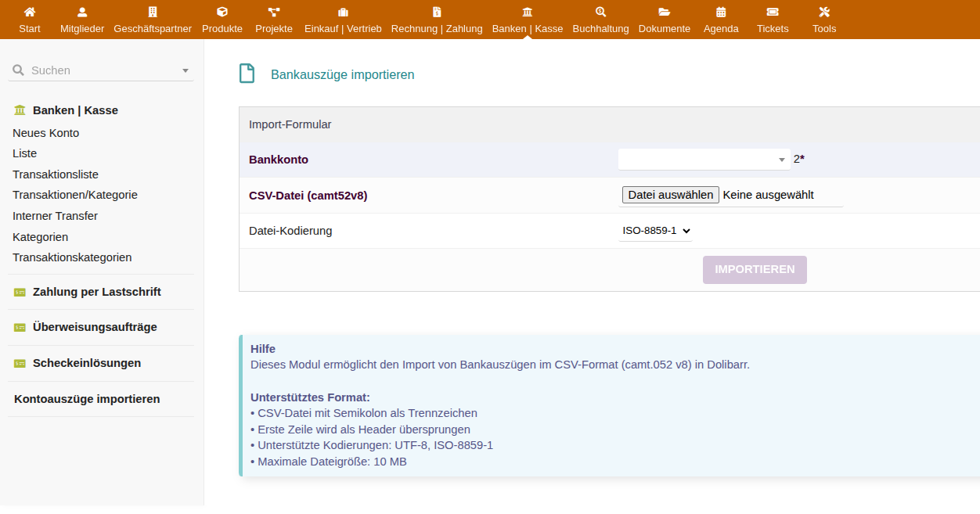Open the Projekte diagram icon
This screenshot has width=980, height=514.
tap(274, 13)
